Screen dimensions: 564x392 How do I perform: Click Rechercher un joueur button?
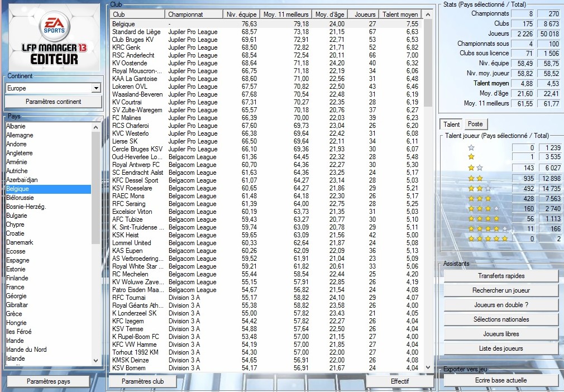tap(501, 290)
